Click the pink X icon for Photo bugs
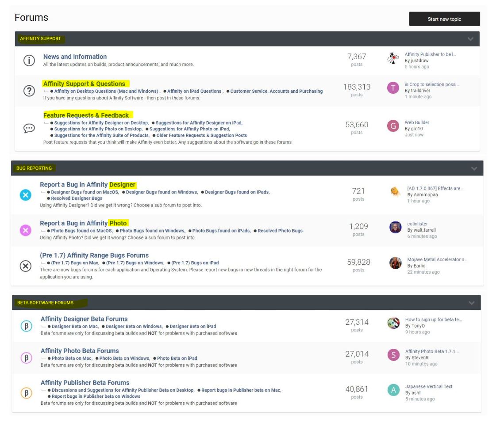This screenshot has height=423, width=504. tap(26, 230)
